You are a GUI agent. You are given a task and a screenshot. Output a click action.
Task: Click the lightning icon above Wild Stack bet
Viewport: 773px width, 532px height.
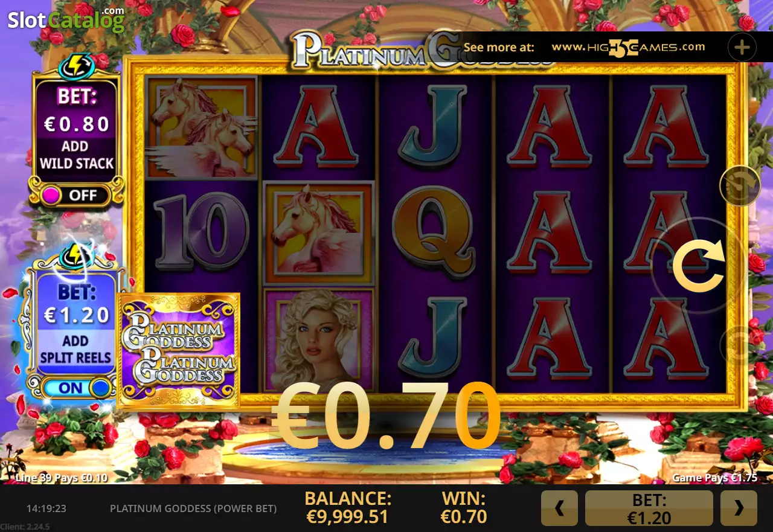coord(75,65)
